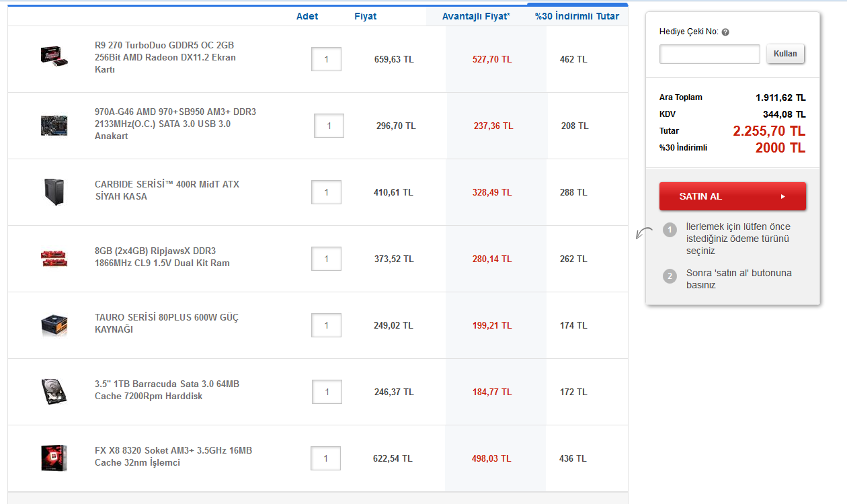This screenshot has height=504, width=847.
Task: Click the price 246,37 TL
Action: 394,392
